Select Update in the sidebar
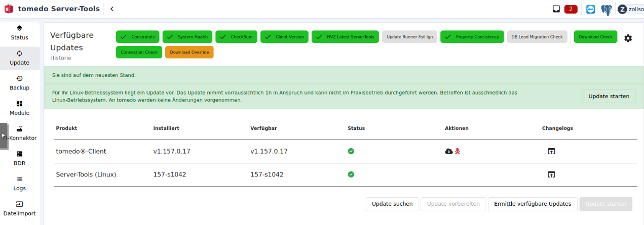This screenshot has height=225, width=644. [19, 58]
